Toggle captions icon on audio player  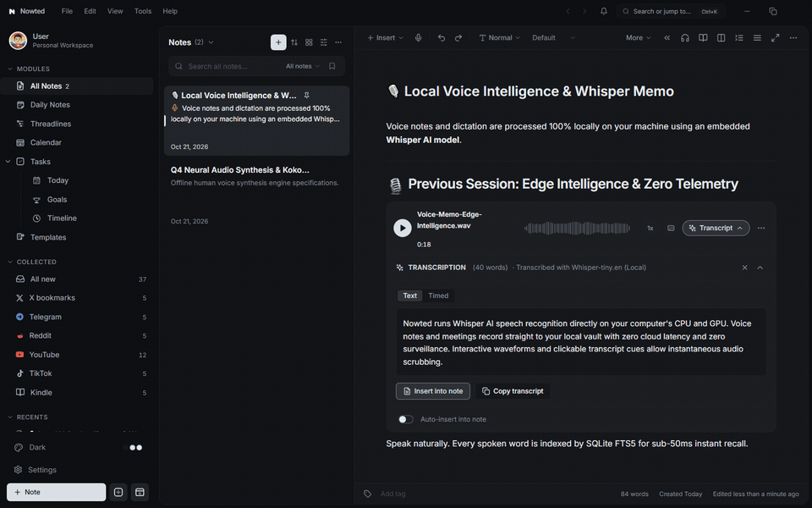point(671,228)
